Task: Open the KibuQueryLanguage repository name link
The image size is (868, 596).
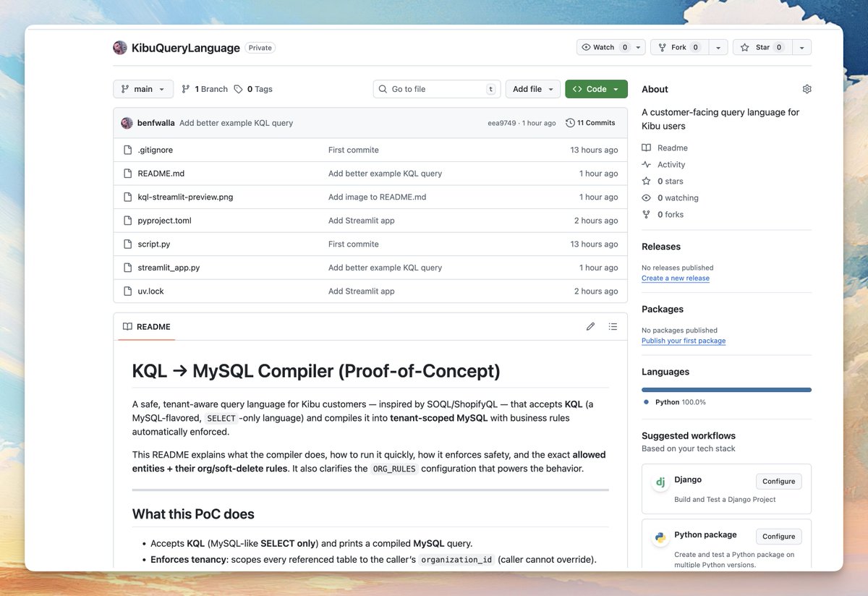Action: [x=186, y=48]
